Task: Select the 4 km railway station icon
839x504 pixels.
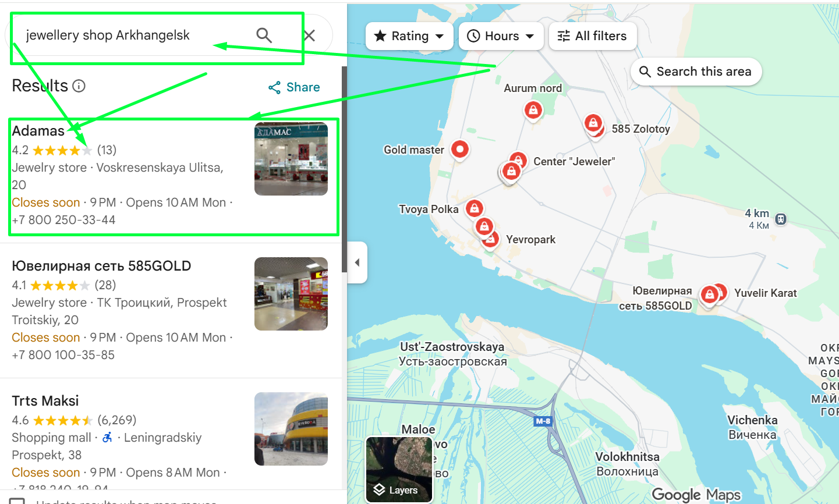Action: 781,219
